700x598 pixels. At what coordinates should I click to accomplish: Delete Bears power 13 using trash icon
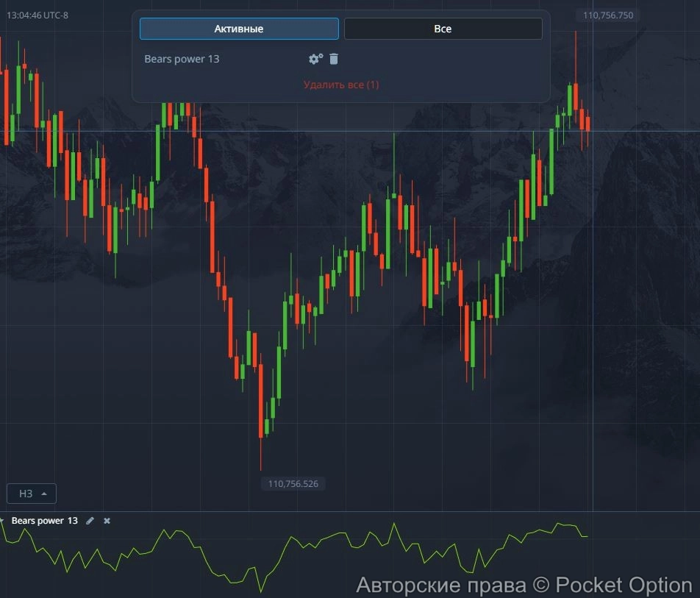[x=334, y=59]
